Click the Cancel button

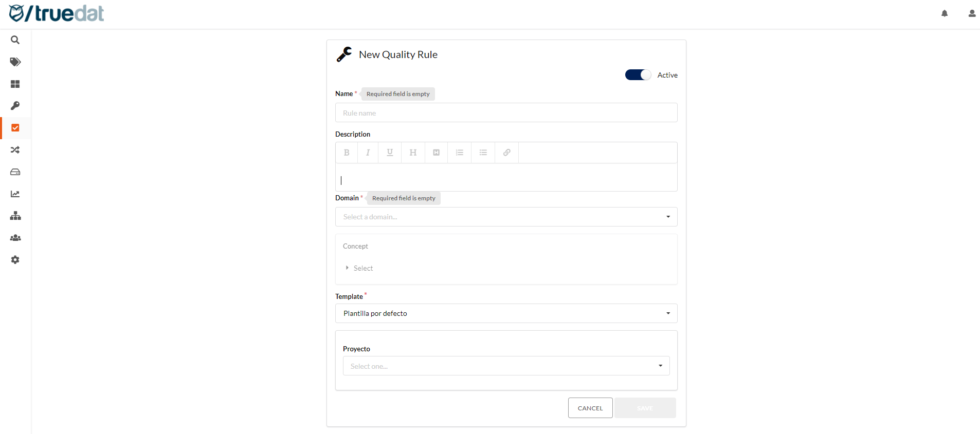pos(590,408)
